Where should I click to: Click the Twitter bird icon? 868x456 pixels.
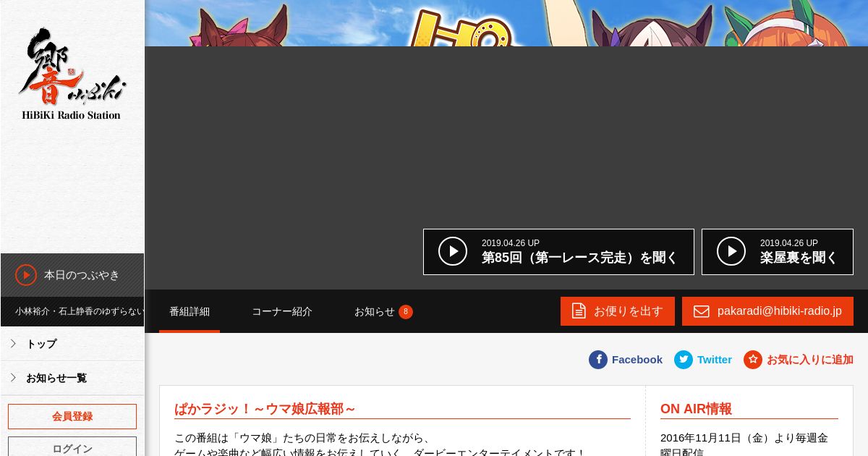(x=684, y=360)
